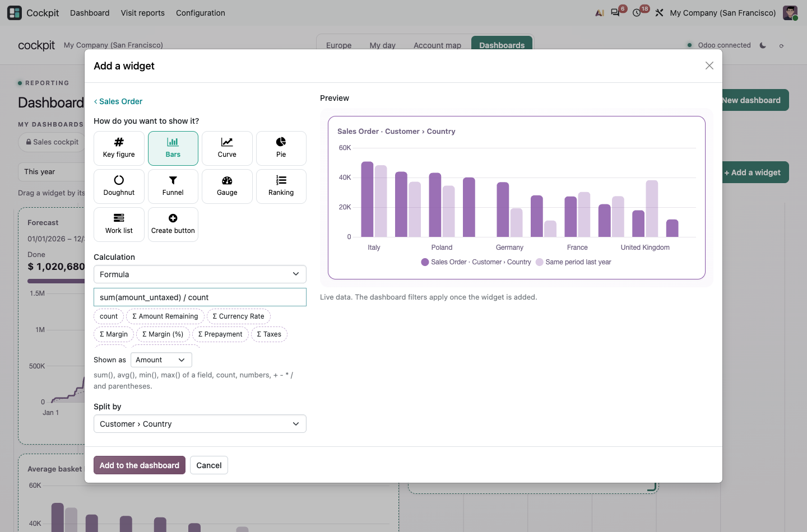
Task: Open the user avatar menu
Action: (790, 13)
